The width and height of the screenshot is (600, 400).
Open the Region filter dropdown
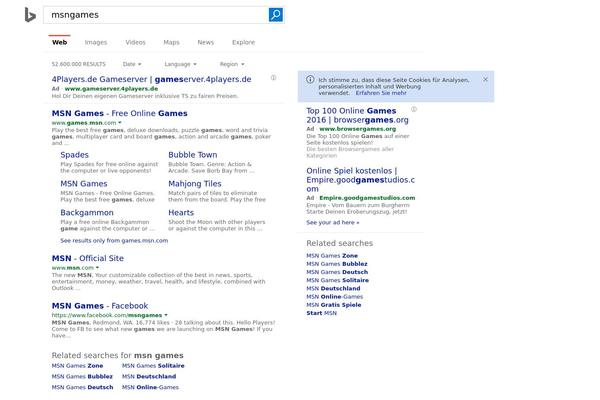232,64
